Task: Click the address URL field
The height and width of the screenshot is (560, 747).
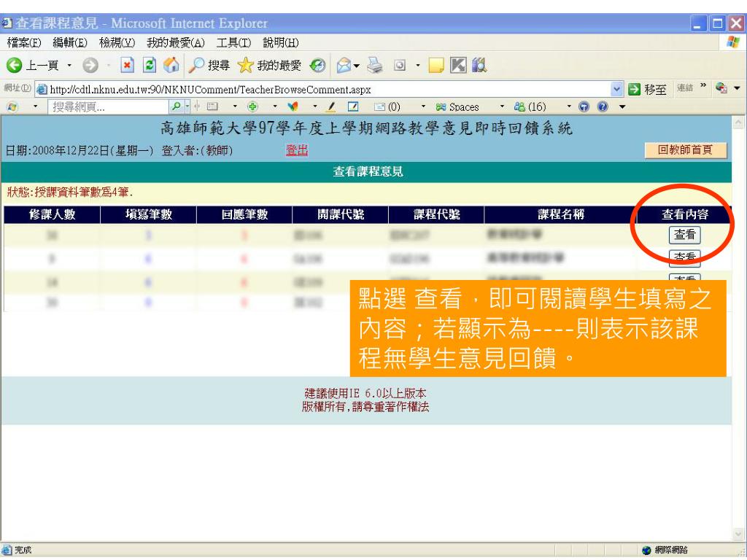Action: coord(324,90)
